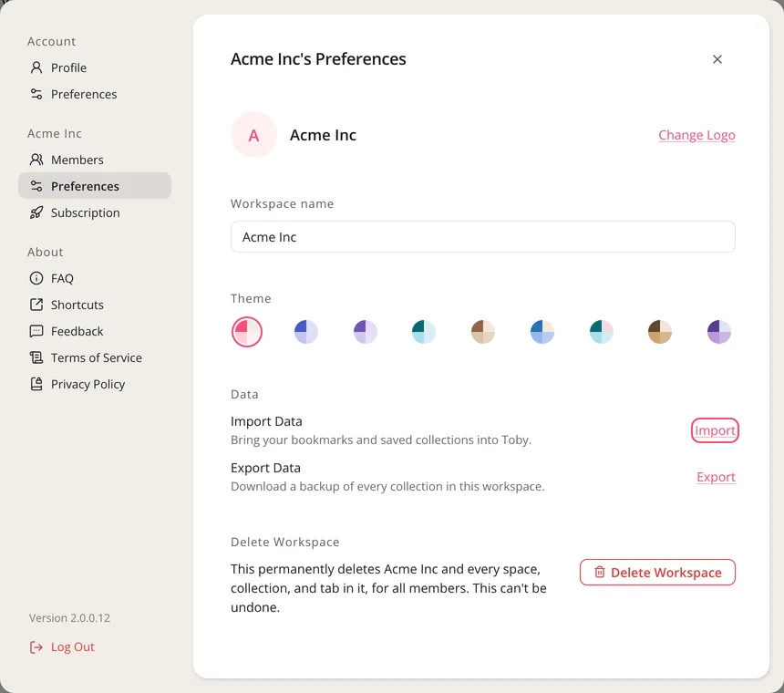Select the blue and cream theme swatch
Viewport: 784px width, 693px height.
pos(542,332)
